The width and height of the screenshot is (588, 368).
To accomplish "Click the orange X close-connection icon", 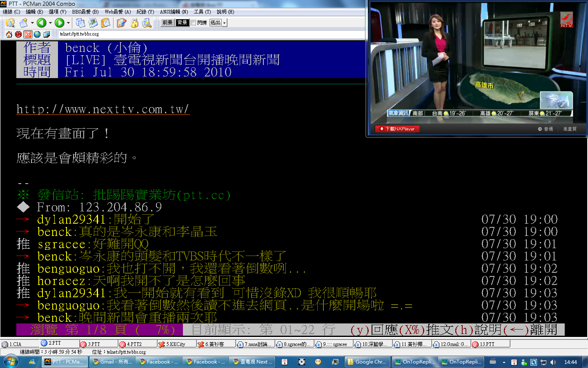I will pyautogui.click(x=28, y=34).
